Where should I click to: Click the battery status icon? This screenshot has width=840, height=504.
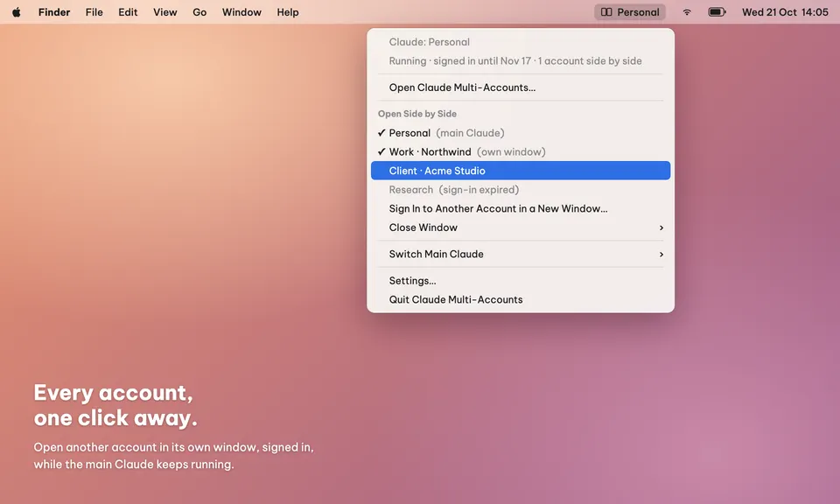pos(717,11)
